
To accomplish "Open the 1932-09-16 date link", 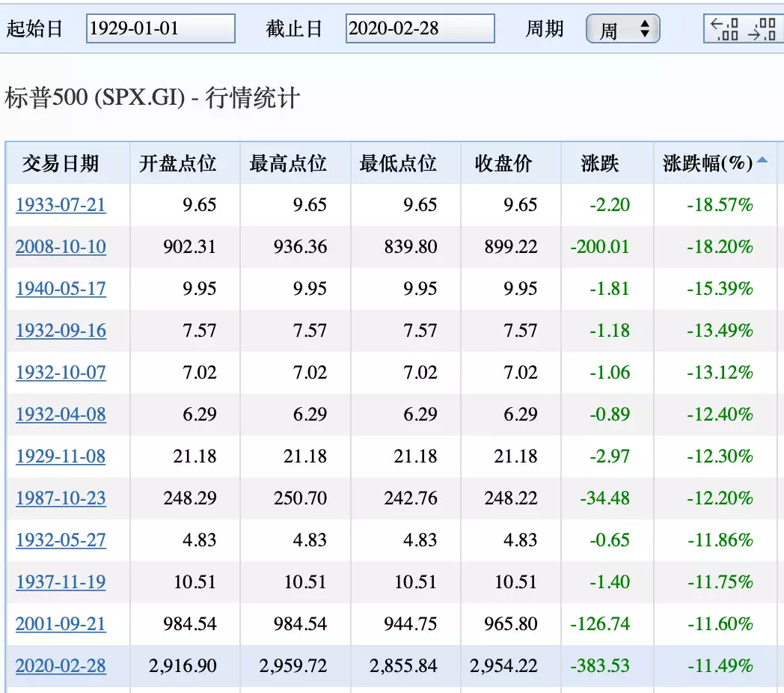I will coord(61,331).
